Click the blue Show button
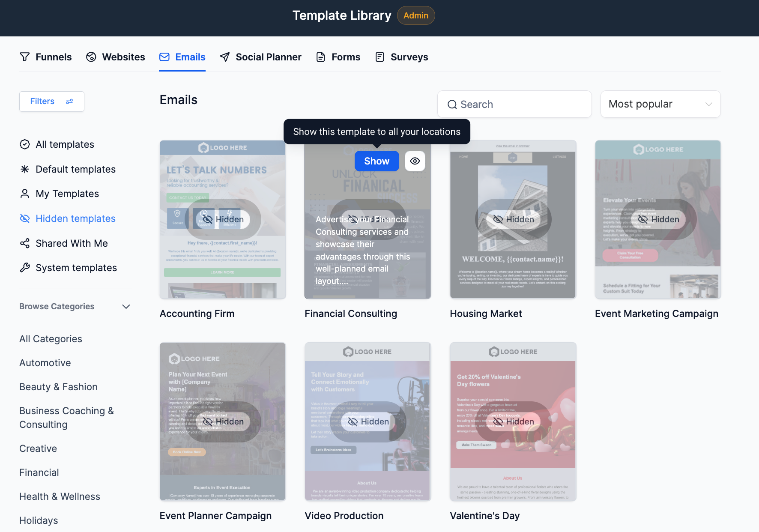This screenshot has width=759, height=532. (377, 161)
